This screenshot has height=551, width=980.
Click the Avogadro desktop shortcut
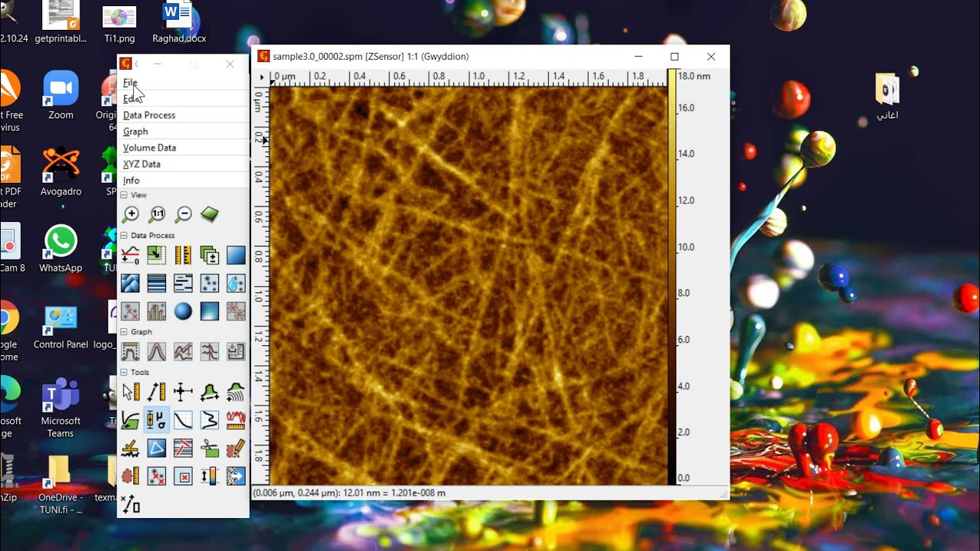coord(60,172)
